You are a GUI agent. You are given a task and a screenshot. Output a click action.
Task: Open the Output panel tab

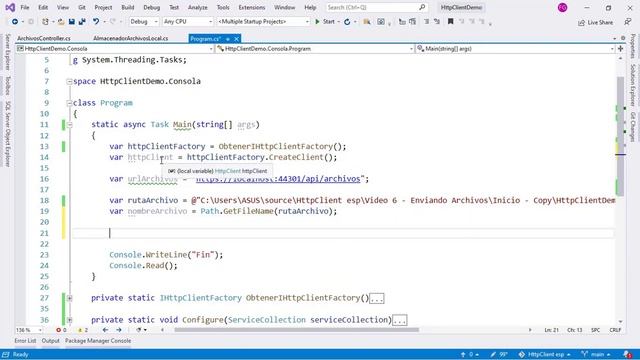51,340
